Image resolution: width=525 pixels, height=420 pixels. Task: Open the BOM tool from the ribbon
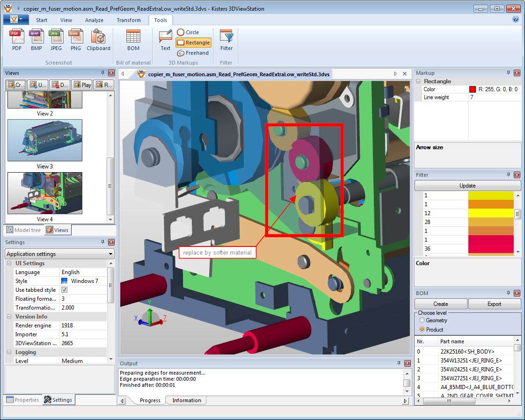point(133,41)
